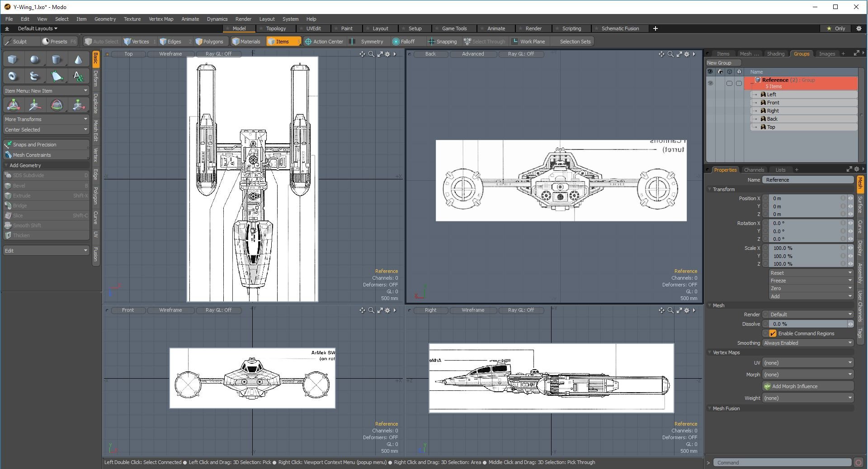Click the Selection Sets button
868x469 pixels.
575,42
